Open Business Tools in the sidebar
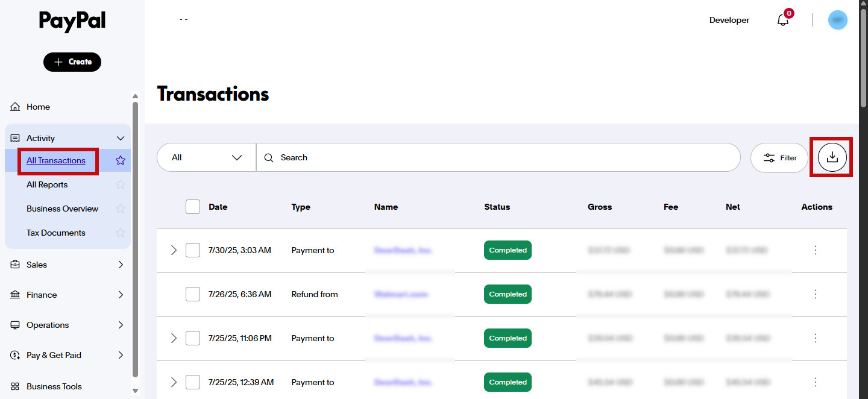868x399 pixels. [x=54, y=386]
